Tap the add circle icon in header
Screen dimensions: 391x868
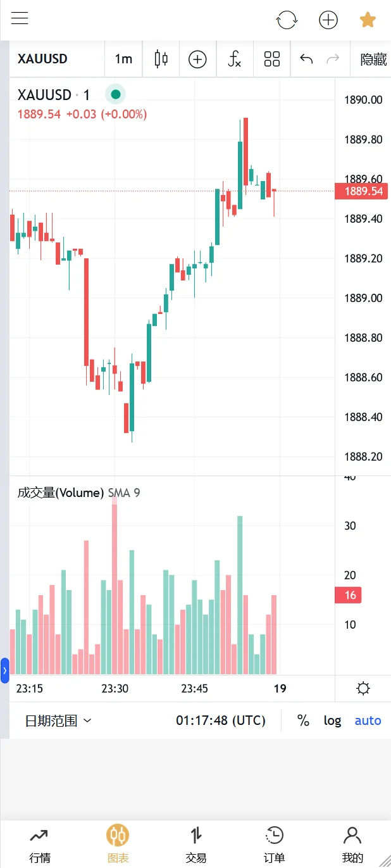[328, 20]
